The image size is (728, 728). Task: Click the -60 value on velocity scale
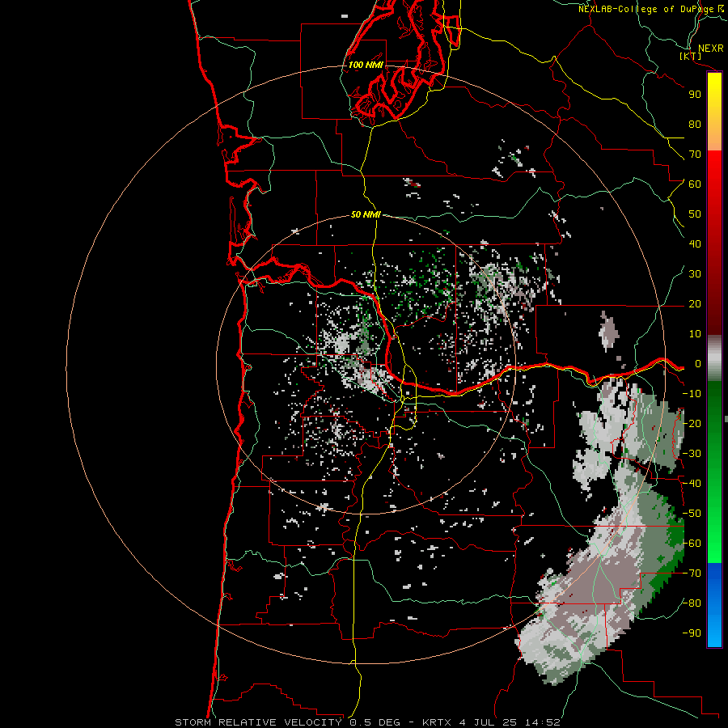click(692, 544)
